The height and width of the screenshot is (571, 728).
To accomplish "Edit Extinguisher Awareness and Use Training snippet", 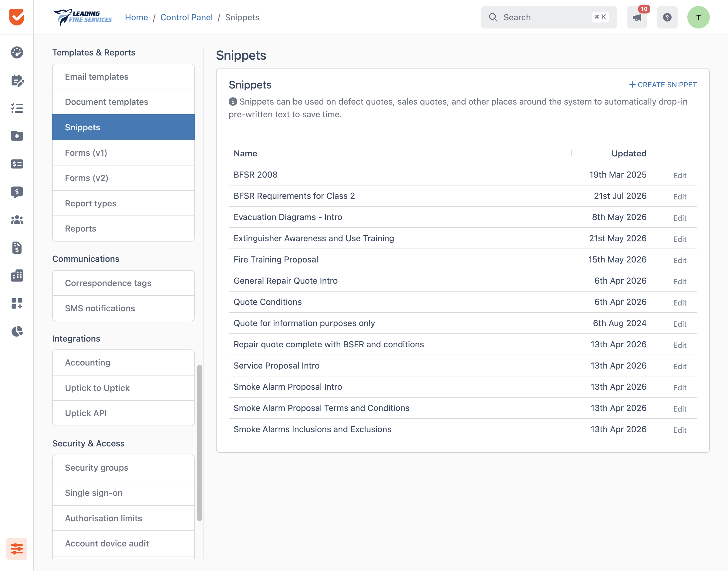I will coord(680,239).
